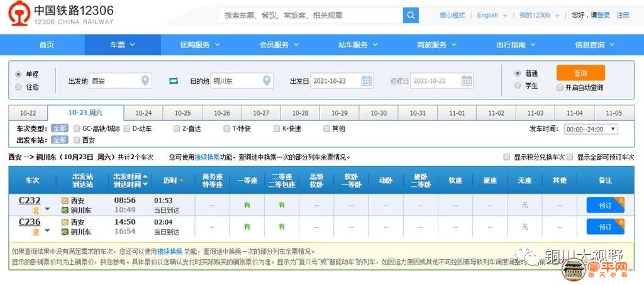Check GC-高铁/城际 train type filter
This screenshot has width=644, height=285.
[77, 128]
